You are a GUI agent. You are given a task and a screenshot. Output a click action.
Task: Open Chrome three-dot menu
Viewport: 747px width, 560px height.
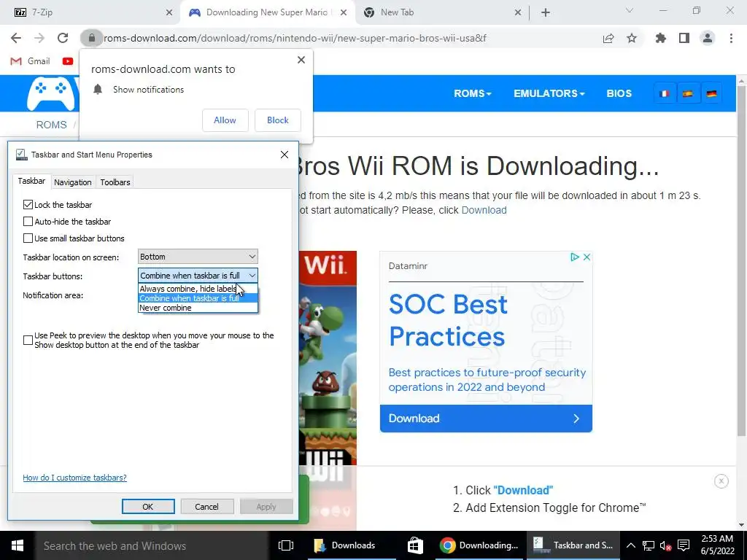[x=731, y=38]
